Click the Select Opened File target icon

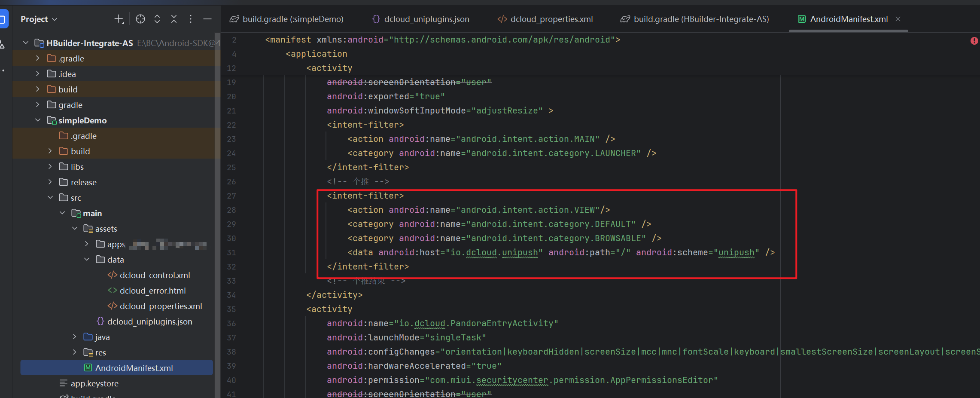(140, 19)
